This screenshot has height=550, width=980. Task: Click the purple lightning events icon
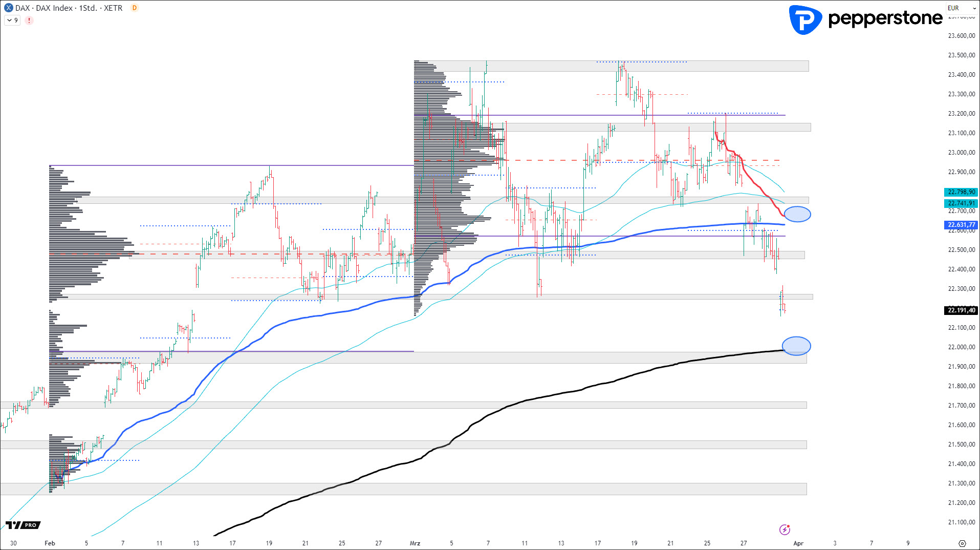point(784,530)
